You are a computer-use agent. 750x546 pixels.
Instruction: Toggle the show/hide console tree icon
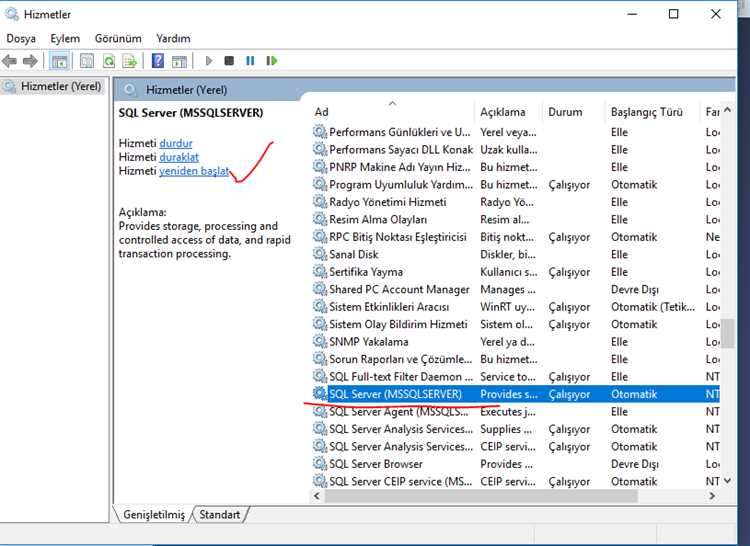(x=59, y=61)
